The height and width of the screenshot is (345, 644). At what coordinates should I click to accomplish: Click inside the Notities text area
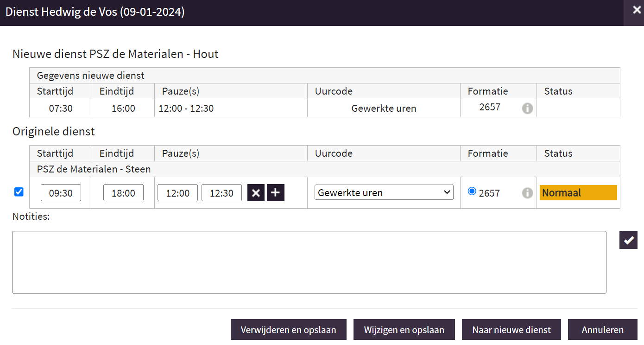click(x=309, y=262)
